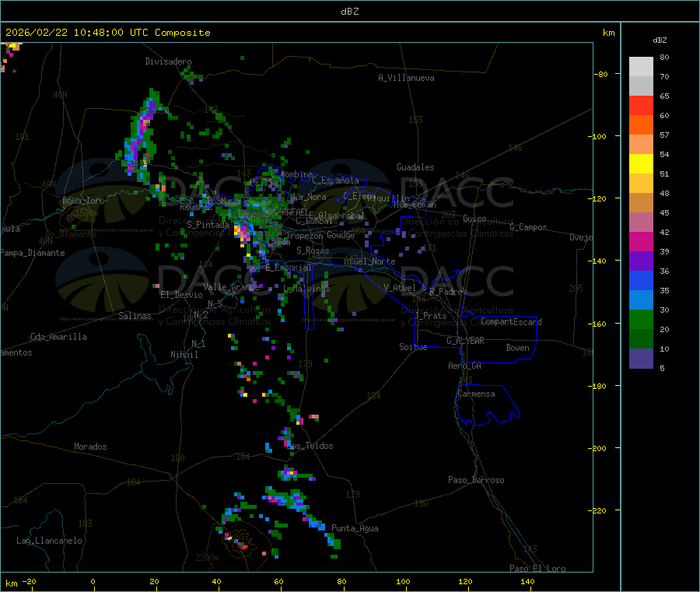Pick the dark green 10–20 dBZ swatch

click(x=641, y=339)
